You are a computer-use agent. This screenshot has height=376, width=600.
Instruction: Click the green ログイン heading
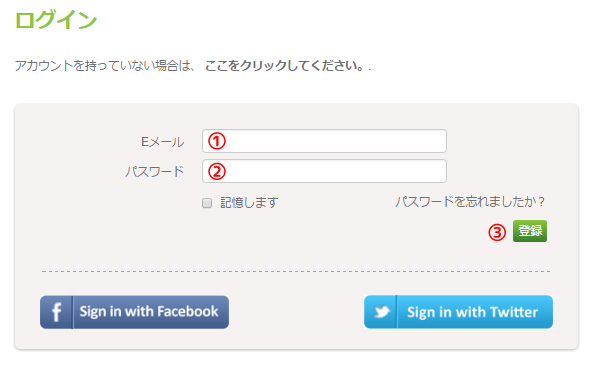coord(56,20)
